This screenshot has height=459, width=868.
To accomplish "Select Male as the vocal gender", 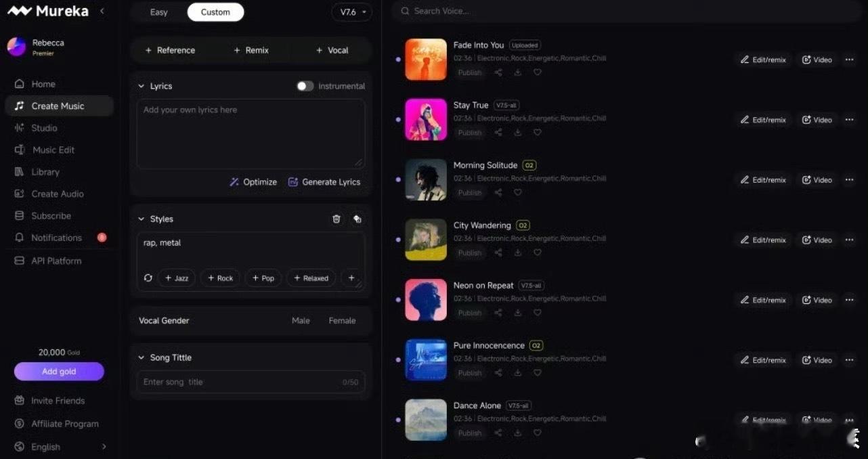I will coord(301,320).
